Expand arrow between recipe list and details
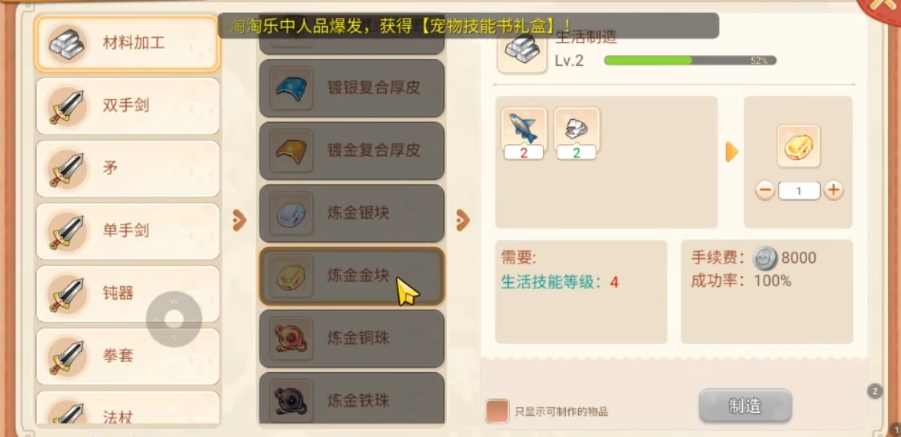The width and height of the screenshot is (901, 437). pyautogui.click(x=463, y=220)
